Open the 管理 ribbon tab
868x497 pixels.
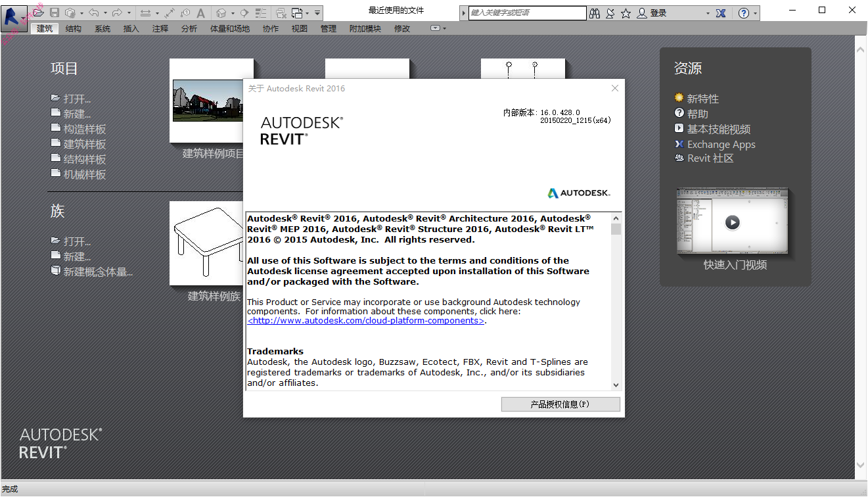pyautogui.click(x=329, y=28)
